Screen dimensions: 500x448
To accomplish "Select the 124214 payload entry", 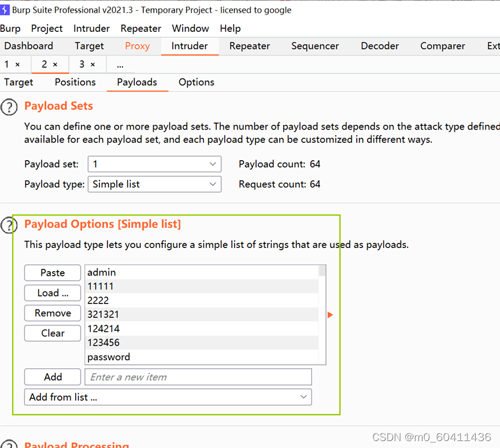I will click(202, 328).
